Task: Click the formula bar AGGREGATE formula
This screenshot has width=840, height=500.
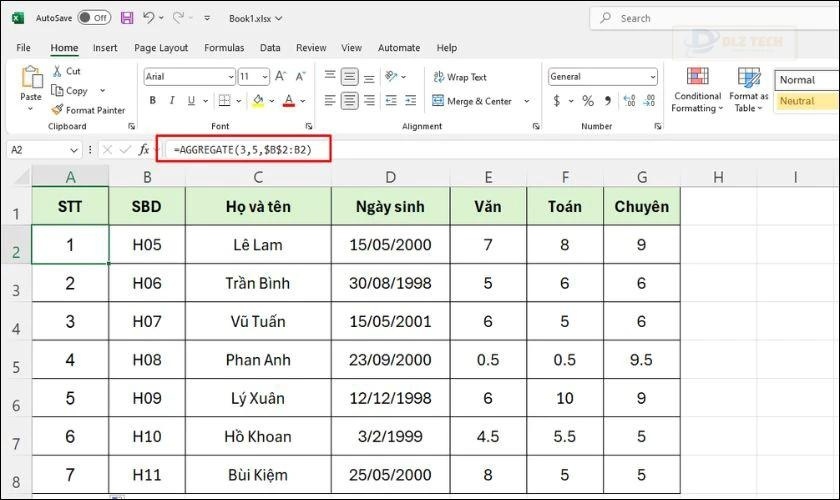Action: [x=242, y=150]
